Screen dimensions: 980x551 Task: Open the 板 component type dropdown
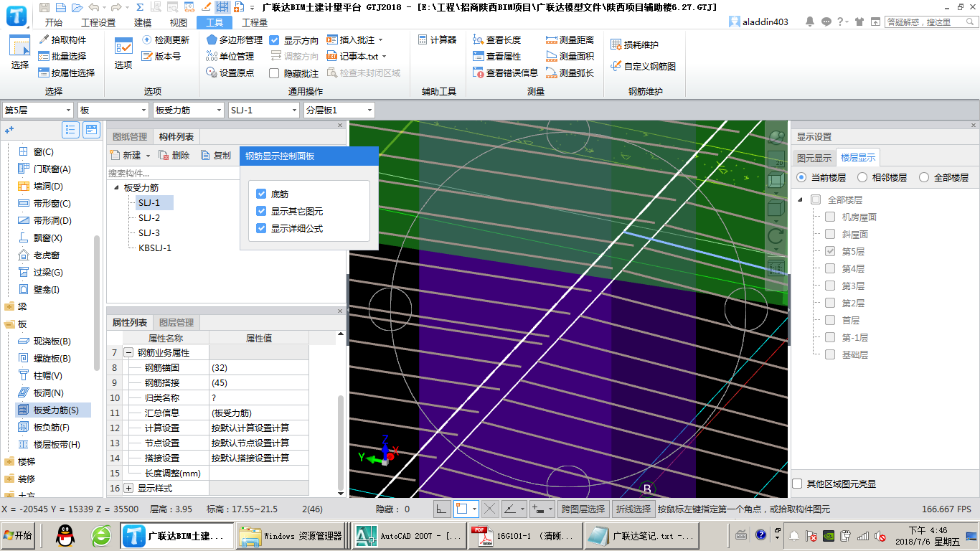pyautogui.click(x=113, y=110)
